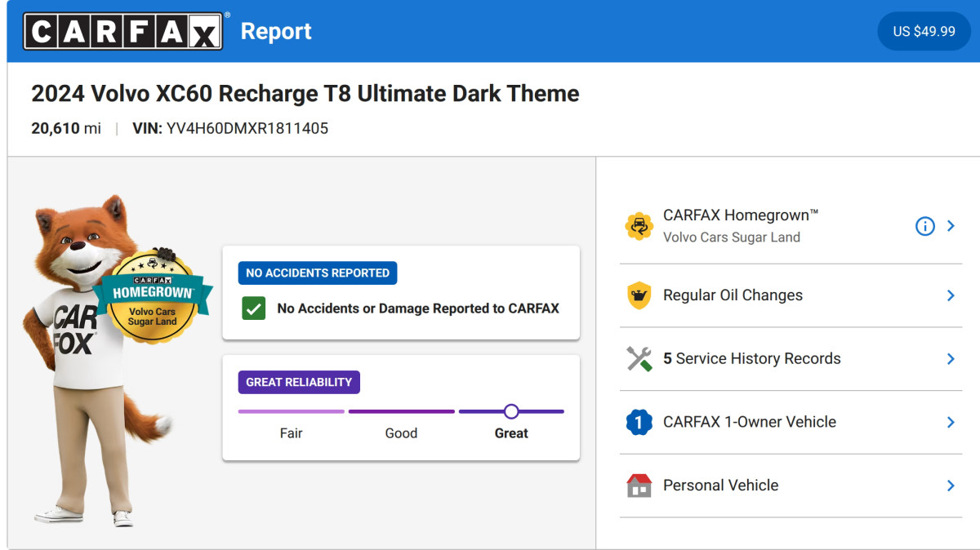Click the oil can Regular Oil Changes icon
Screen dimensions: 980x550
pyautogui.click(x=639, y=295)
